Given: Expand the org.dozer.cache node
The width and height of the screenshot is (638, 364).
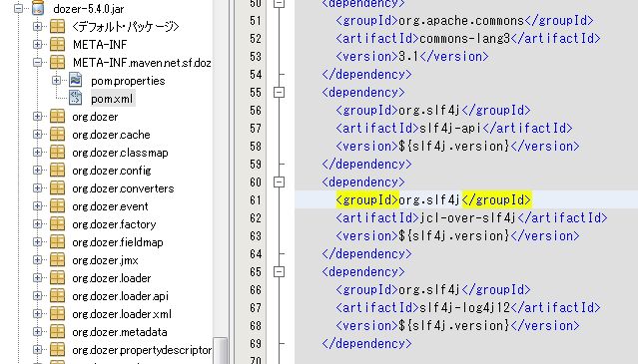Looking at the screenshot, I should [x=37, y=134].
